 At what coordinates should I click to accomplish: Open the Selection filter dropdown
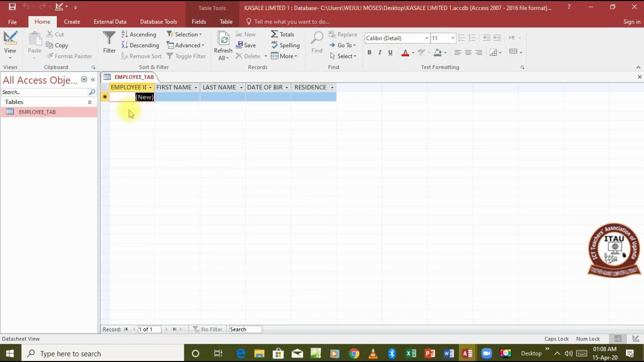tap(185, 34)
